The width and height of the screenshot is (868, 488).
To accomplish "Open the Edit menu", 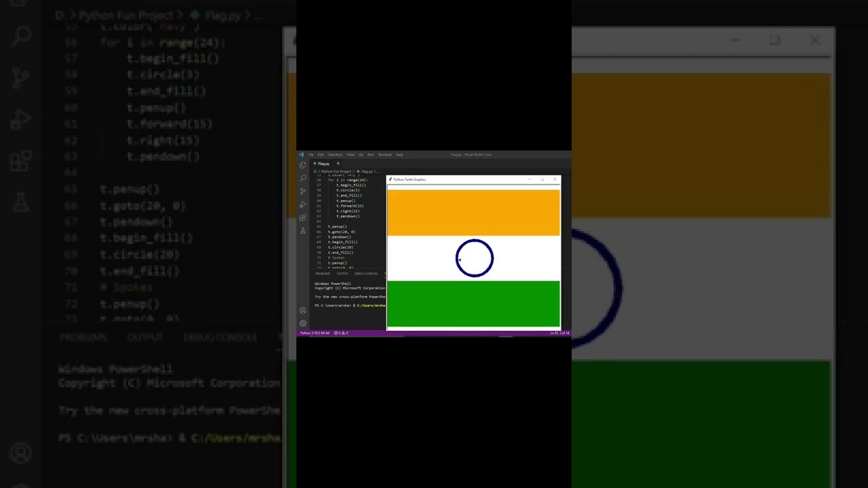I will [x=321, y=155].
